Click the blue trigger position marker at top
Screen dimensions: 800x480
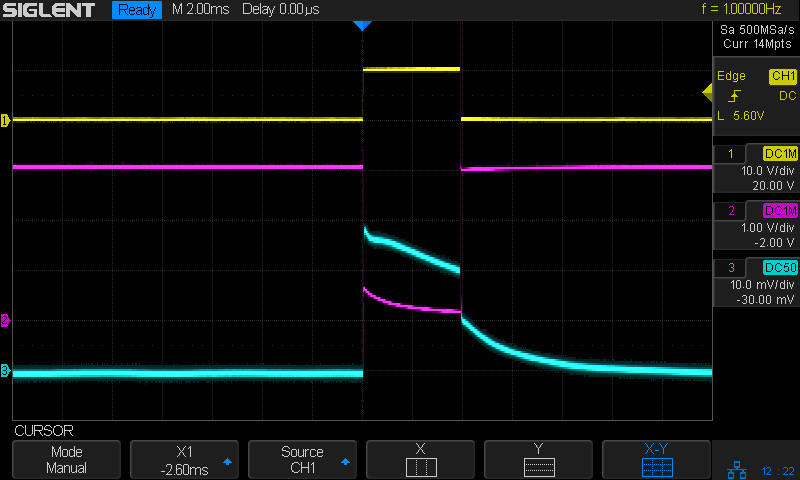coord(362,26)
